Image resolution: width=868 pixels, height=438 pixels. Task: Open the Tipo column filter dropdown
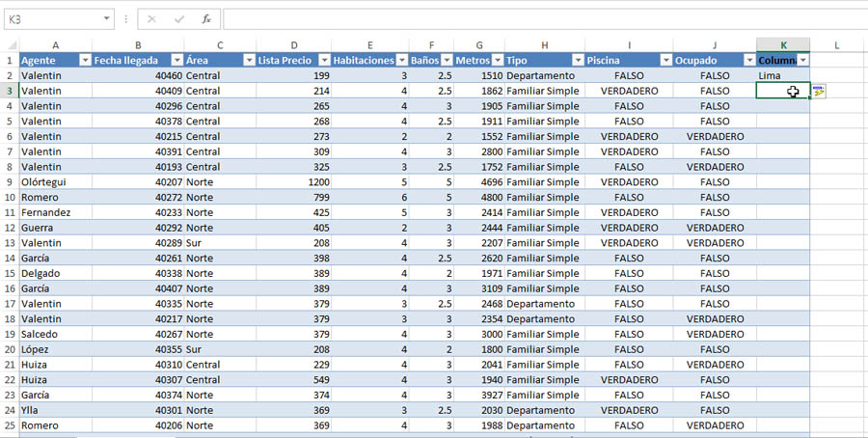(x=577, y=60)
